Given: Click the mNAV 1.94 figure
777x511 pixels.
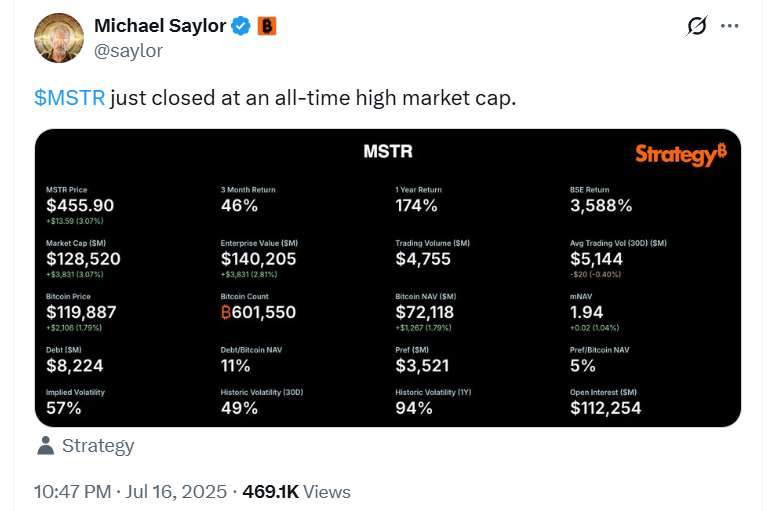Looking at the screenshot, I should coord(586,312).
